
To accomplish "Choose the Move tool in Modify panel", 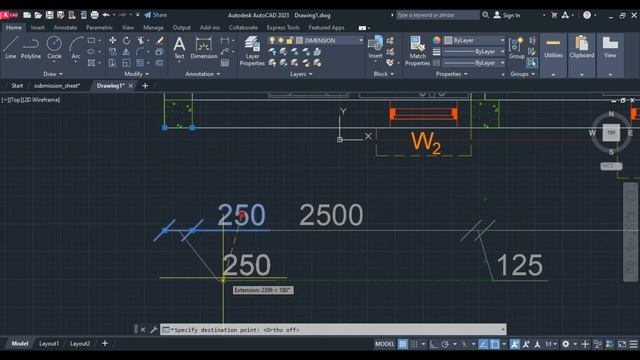I will (x=112, y=40).
